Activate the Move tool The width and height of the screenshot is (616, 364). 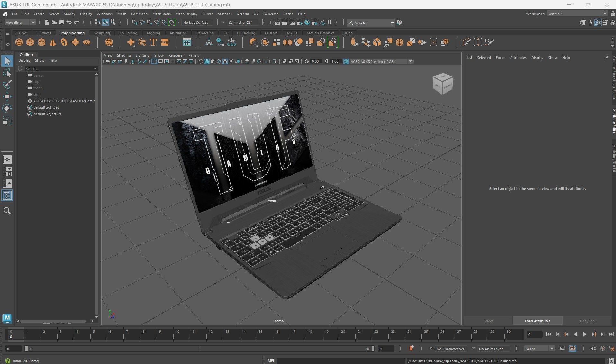pyautogui.click(x=7, y=96)
